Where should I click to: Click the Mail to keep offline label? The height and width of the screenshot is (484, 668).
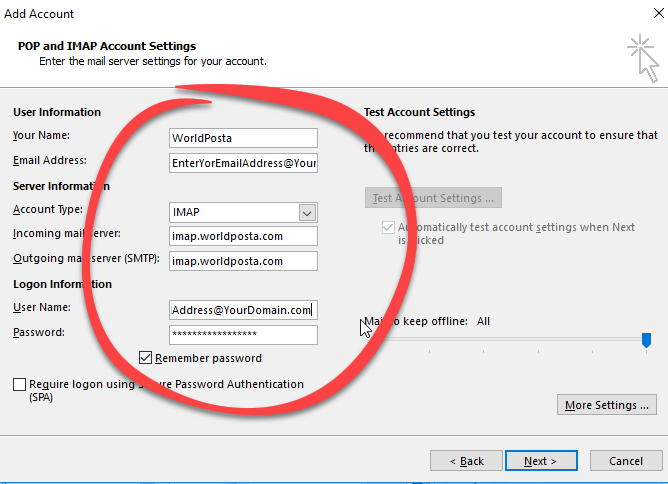(x=415, y=321)
